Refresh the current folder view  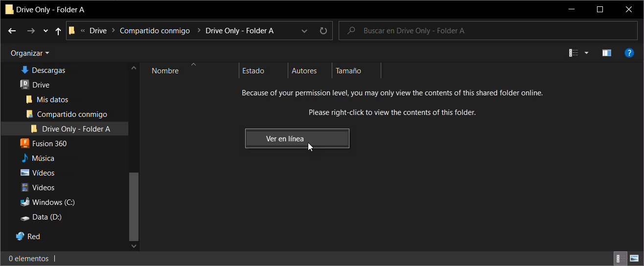click(x=323, y=31)
